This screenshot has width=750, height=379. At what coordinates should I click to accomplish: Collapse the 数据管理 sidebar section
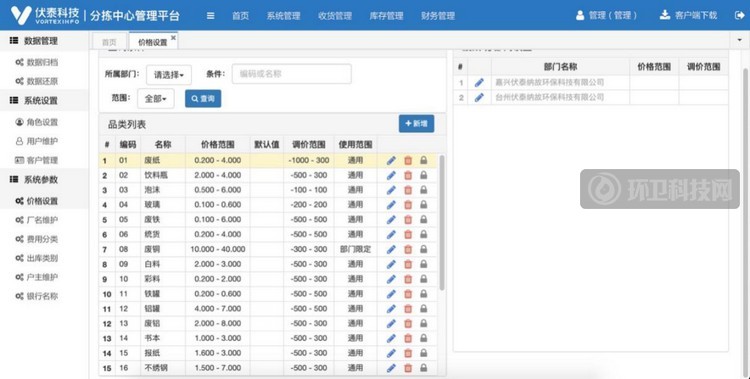[x=44, y=41]
